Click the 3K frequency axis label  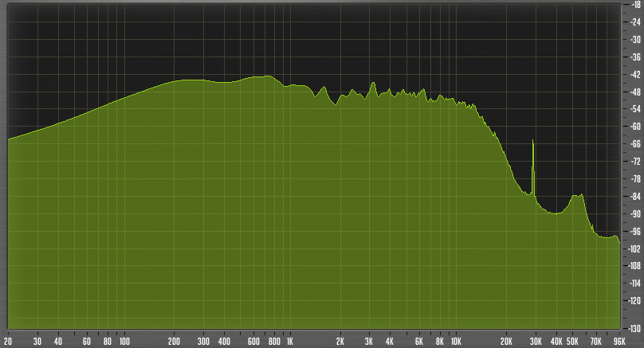pos(369,342)
